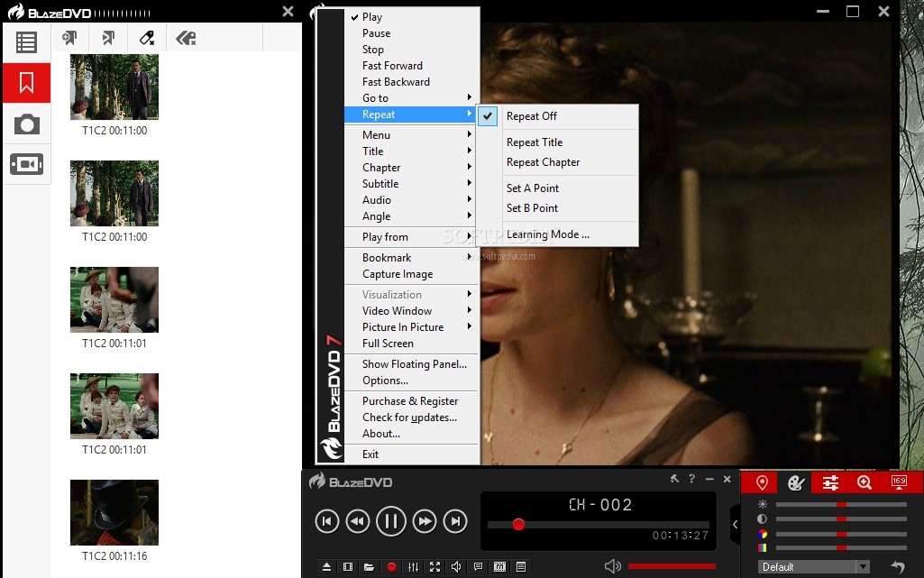Image resolution: width=924 pixels, height=578 pixels.
Task: Click the red record button
Action: (x=391, y=567)
